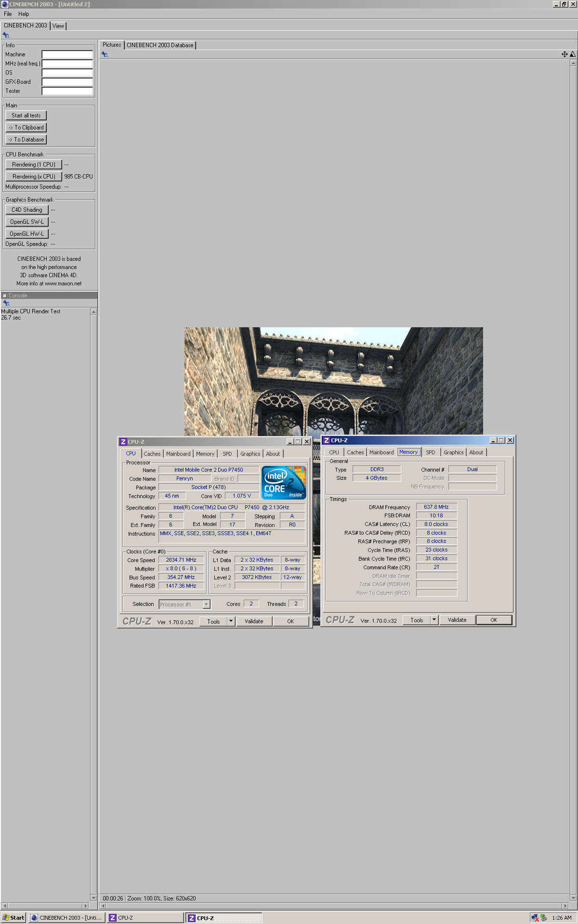The width and height of the screenshot is (578, 924).
Task: Switch to first CPU-Z taskbar item
Action: [146, 918]
